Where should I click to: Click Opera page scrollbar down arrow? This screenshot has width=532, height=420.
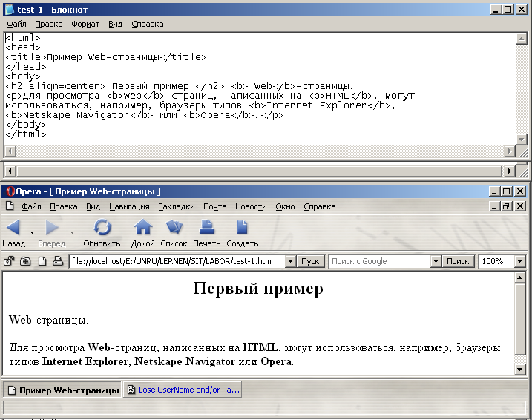(520, 369)
